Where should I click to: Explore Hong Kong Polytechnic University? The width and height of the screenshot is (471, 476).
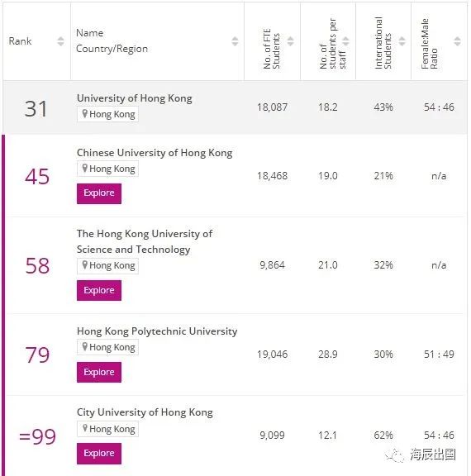tap(99, 372)
